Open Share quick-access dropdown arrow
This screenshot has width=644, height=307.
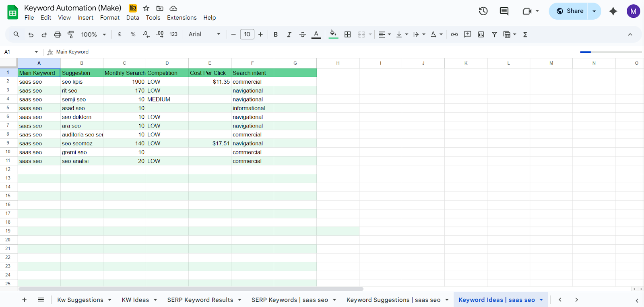coord(594,11)
